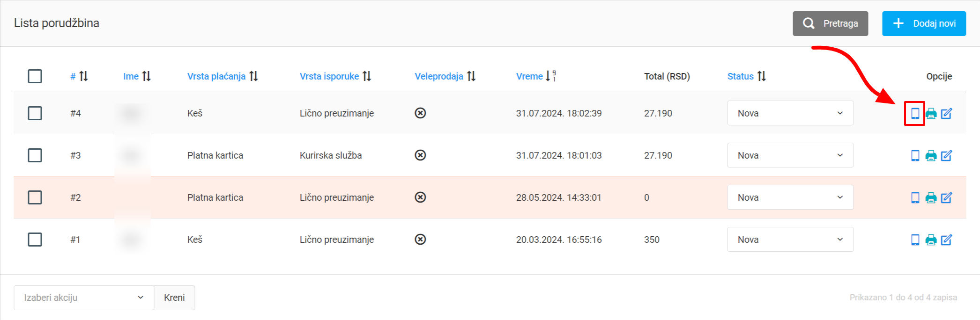Open the 'Izaberi akciju' action dropdown
The image size is (980, 320).
point(84,298)
